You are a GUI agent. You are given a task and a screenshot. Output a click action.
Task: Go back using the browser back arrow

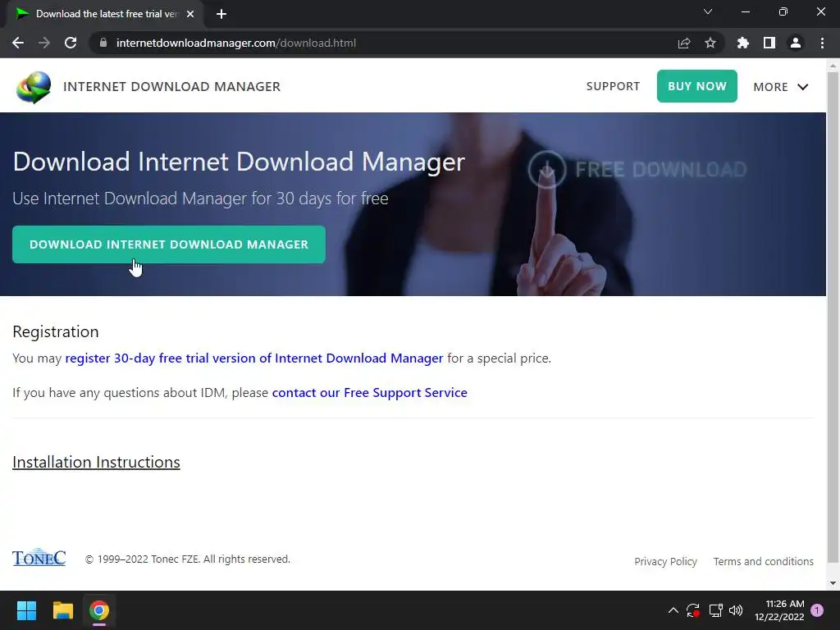18,43
